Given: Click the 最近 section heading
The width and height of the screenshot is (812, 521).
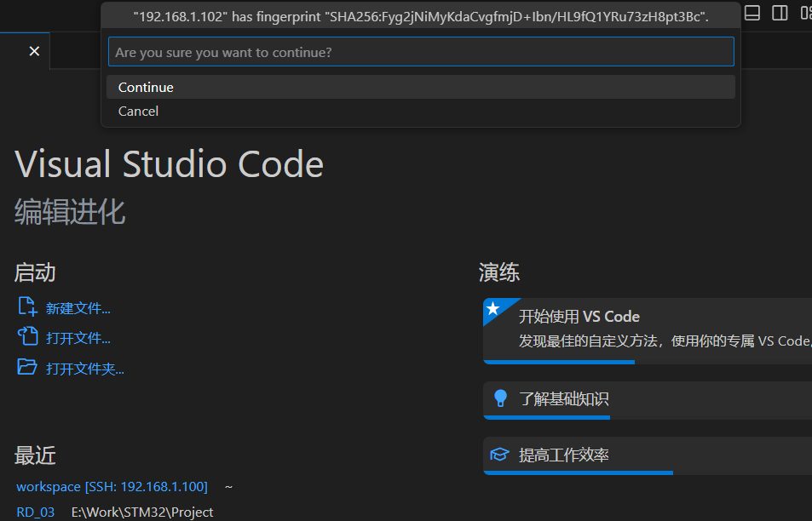Looking at the screenshot, I should [35, 455].
